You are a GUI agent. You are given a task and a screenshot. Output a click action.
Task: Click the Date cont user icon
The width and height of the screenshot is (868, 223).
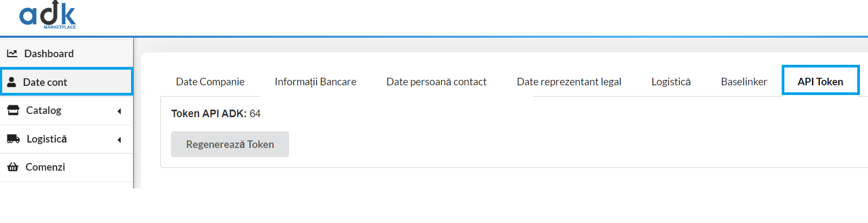(12, 82)
